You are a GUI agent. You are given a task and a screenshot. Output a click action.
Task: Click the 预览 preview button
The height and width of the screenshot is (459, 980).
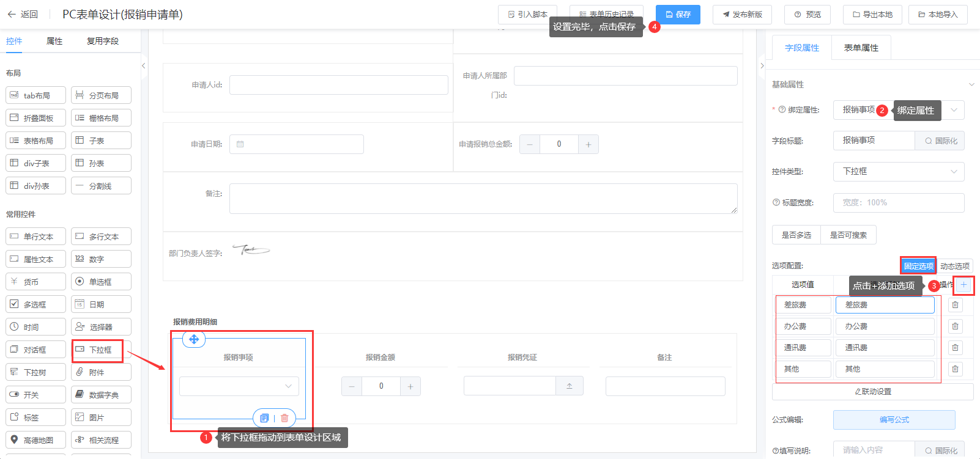[x=807, y=15]
